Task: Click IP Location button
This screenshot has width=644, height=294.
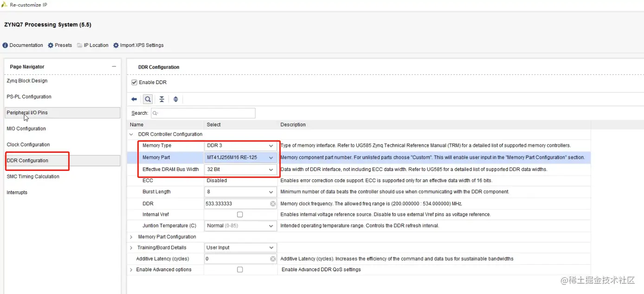Action: click(x=93, y=45)
